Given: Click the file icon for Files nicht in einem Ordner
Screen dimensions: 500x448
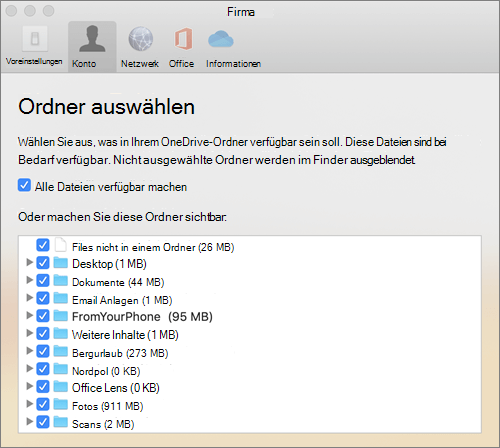Looking at the screenshot, I should (x=61, y=245).
